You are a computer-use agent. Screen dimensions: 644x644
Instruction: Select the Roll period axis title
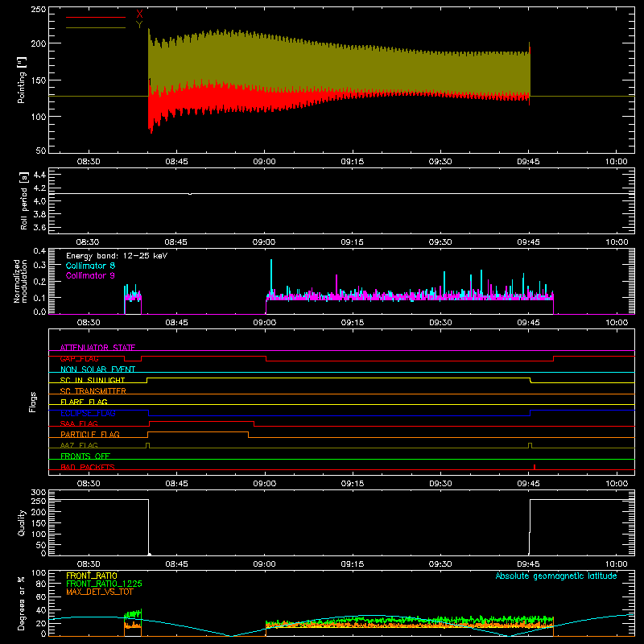24,200
